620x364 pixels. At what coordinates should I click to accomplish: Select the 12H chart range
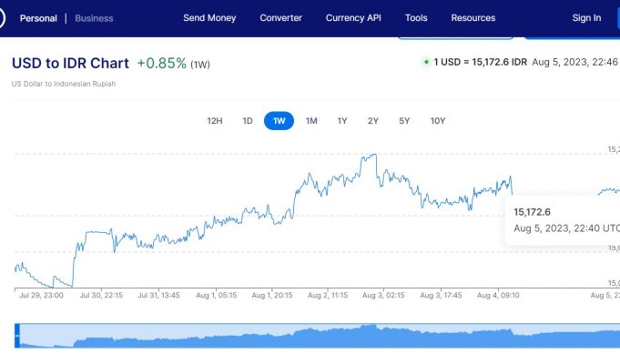pos(215,121)
